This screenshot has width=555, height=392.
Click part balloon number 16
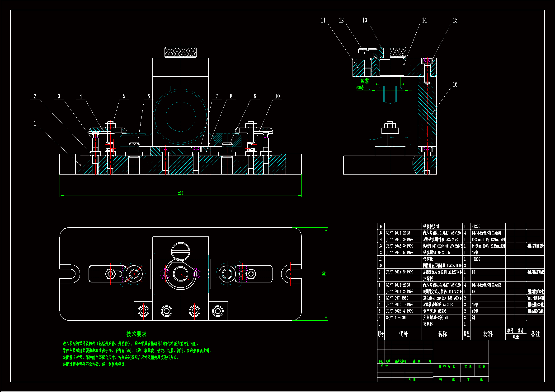455,84
